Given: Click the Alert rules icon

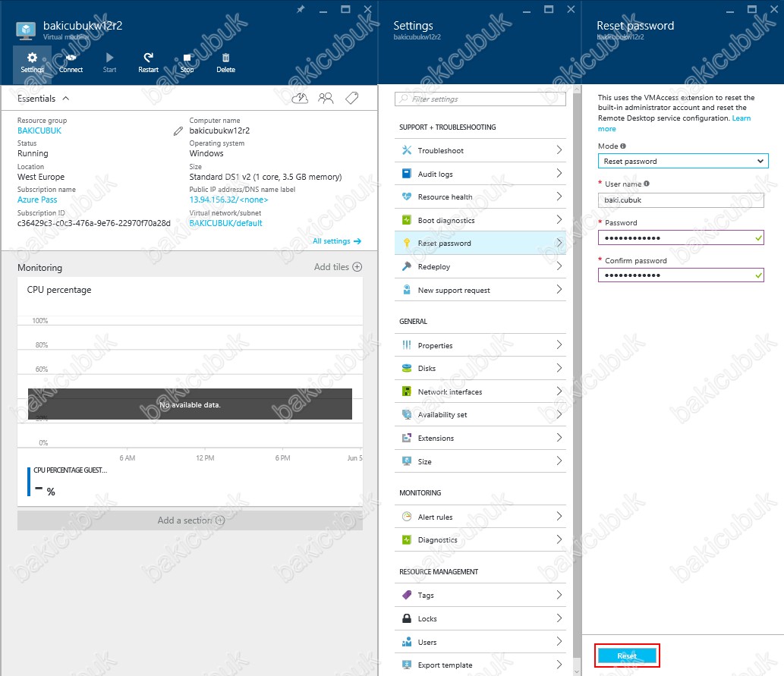Looking at the screenshot, I should pyautogui.click(x=407, y=517).
